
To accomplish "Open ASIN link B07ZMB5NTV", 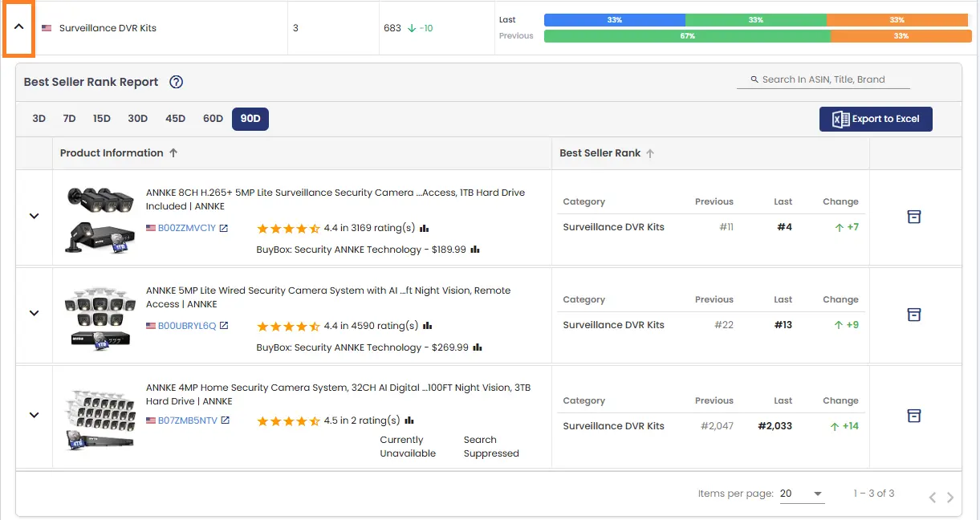I will coord(188,420).
